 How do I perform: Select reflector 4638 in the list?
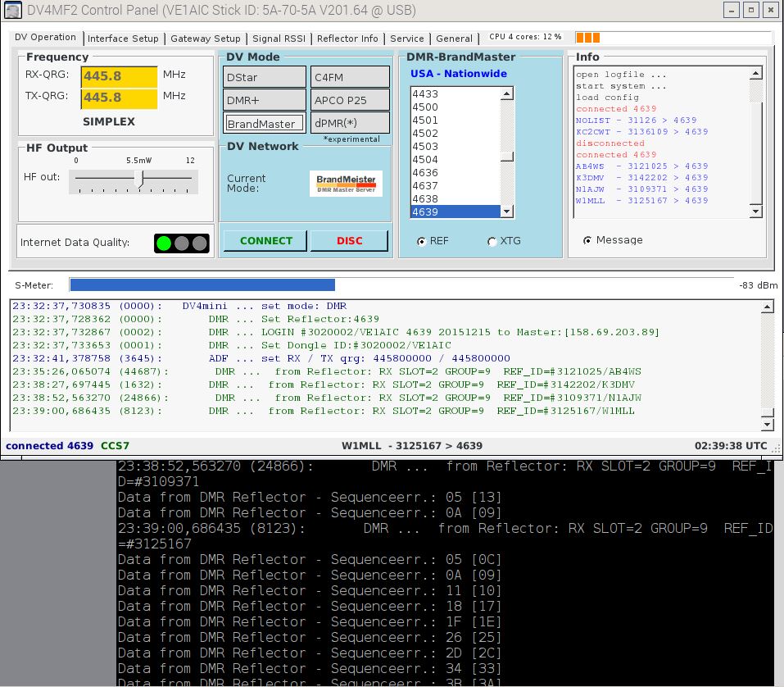(455, 198)
